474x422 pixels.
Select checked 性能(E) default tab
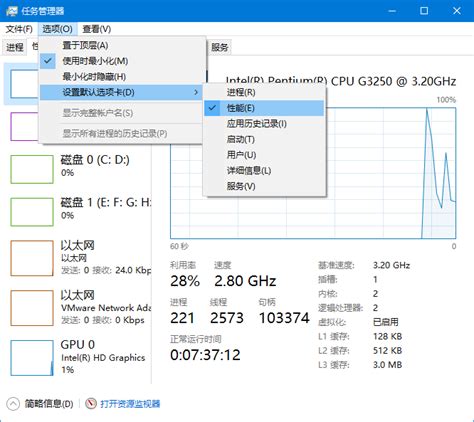[x=264, y=108]
